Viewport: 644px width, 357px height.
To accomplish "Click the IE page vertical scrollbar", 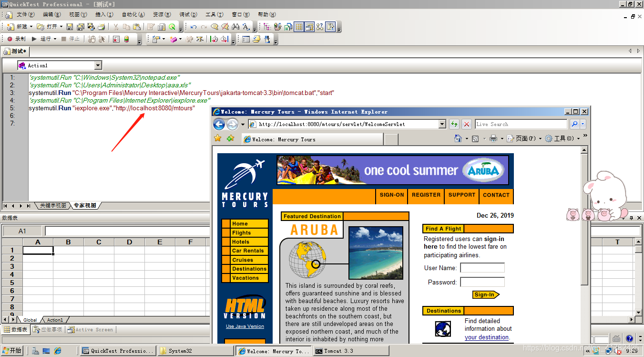I will pyautogui.click(x=585, y=220).
